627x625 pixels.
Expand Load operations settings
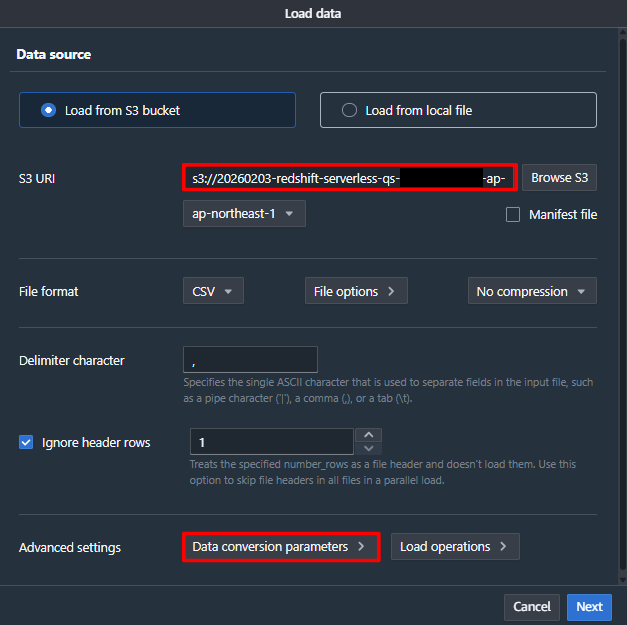pyautogui.click(x=455, y=547)
